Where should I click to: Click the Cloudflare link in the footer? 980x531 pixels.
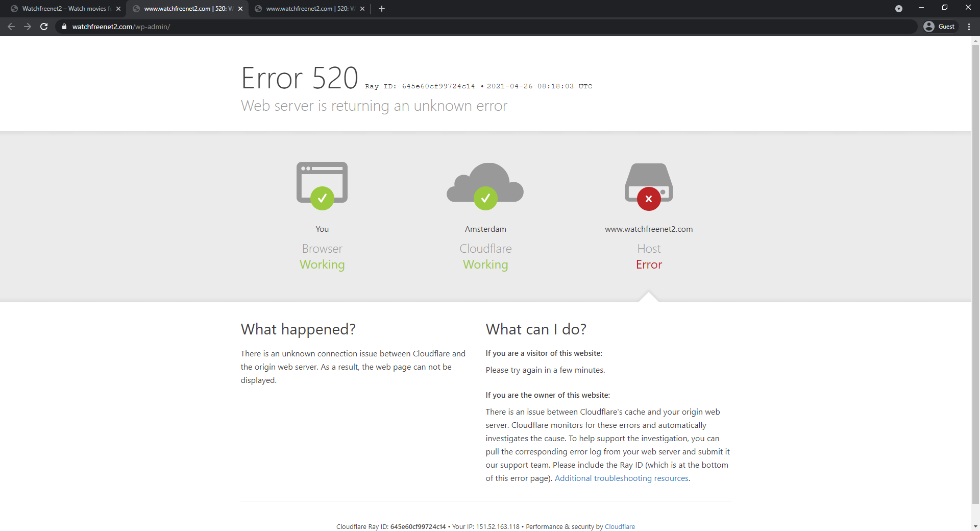[x=620, y=526]
